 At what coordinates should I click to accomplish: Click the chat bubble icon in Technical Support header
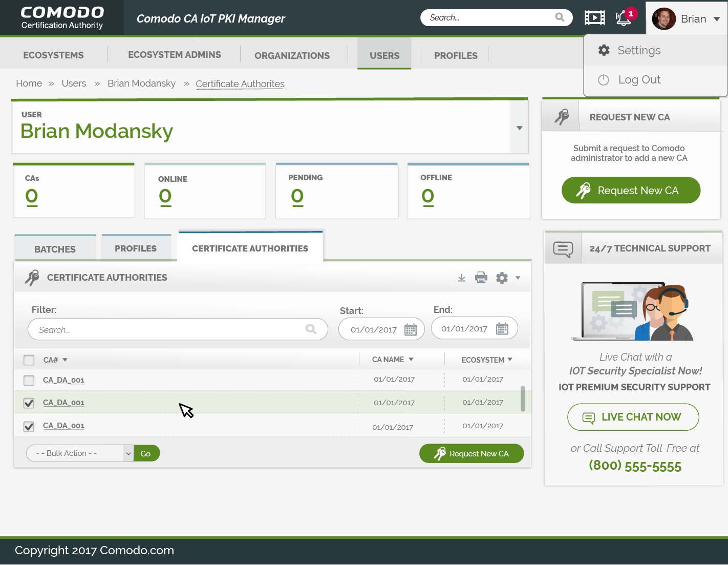point(563,249)
